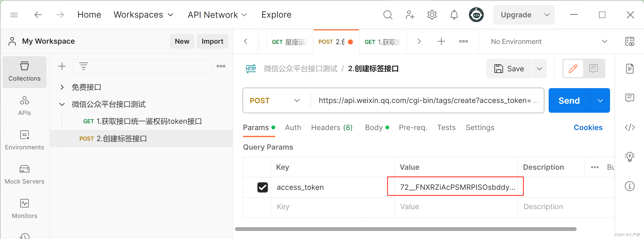This screenshot has width=644, height=239.
Task: Select the Pre-req. tab
Action: click(x=413, y=128)
